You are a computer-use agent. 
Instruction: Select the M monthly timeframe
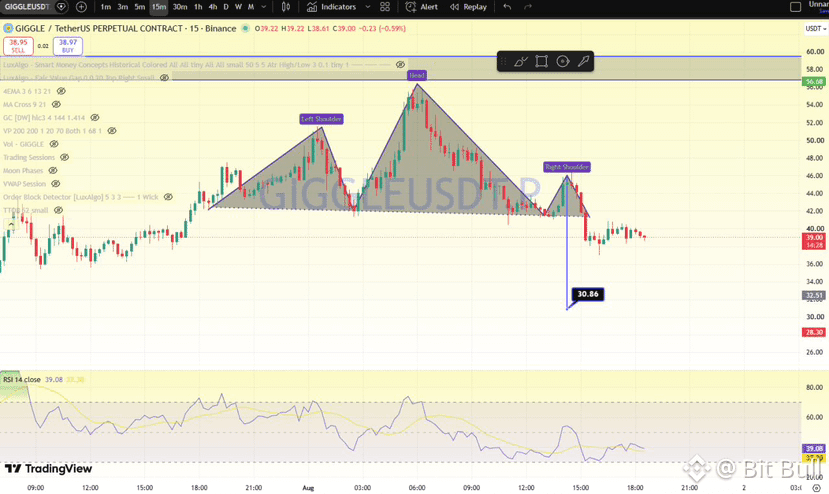pos(251,7)
